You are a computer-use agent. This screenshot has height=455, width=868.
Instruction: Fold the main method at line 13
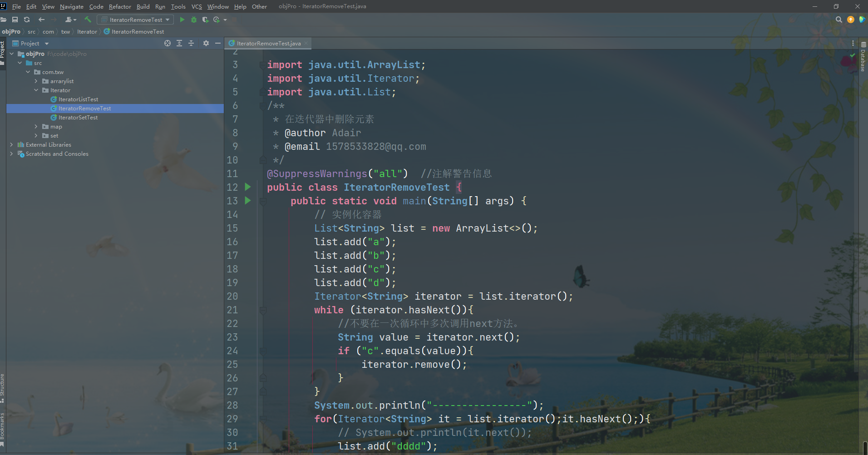click(263, 201)
